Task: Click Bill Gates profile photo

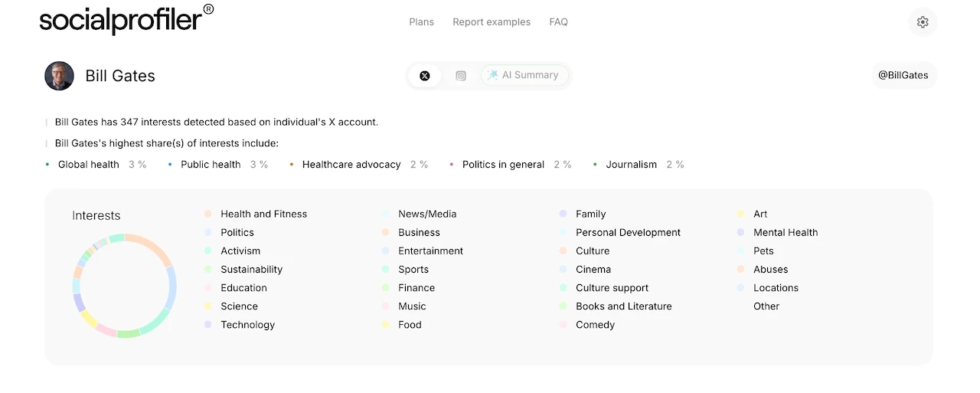Action: [60, 76]
